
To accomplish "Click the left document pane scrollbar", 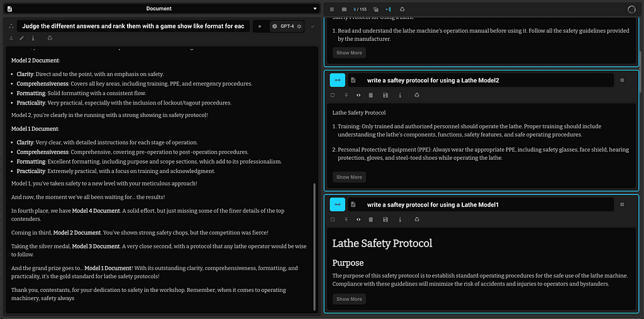I will click(x=315, y=247).
